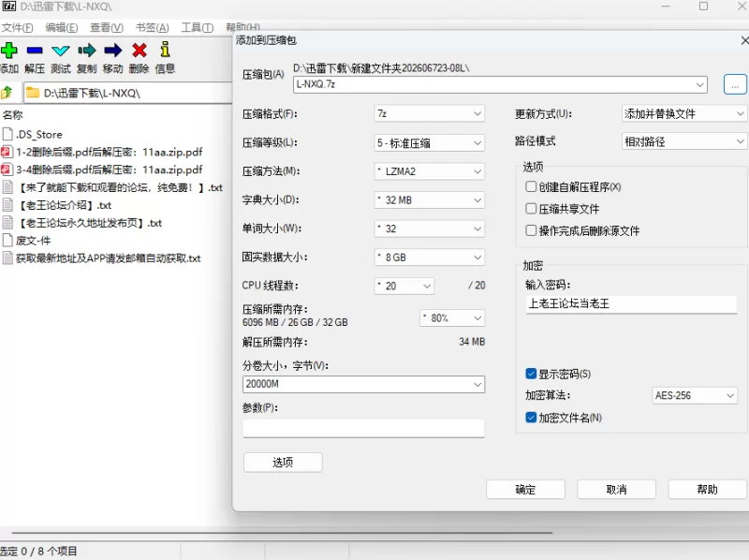The width and height of the screenshot is (749, 560).
Task: Click the Test (测试) checkmark icon
Action: coord(61,51)
